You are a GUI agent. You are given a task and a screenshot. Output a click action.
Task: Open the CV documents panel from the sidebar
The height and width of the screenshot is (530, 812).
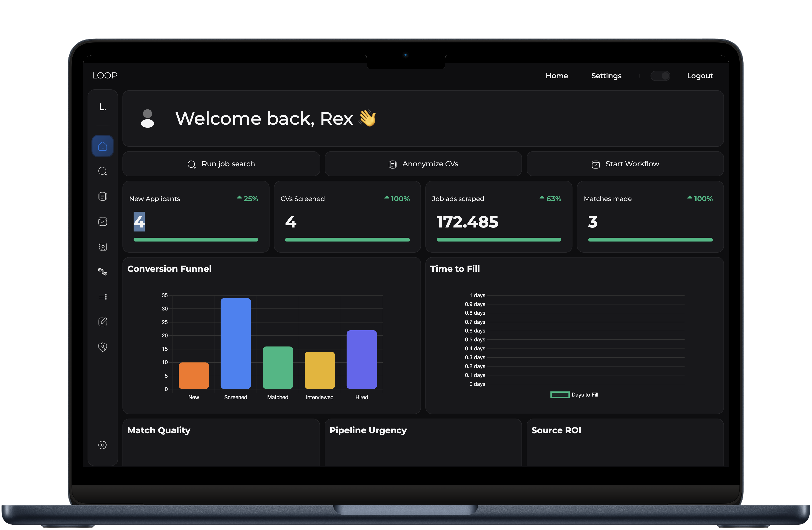click(103, 196)
